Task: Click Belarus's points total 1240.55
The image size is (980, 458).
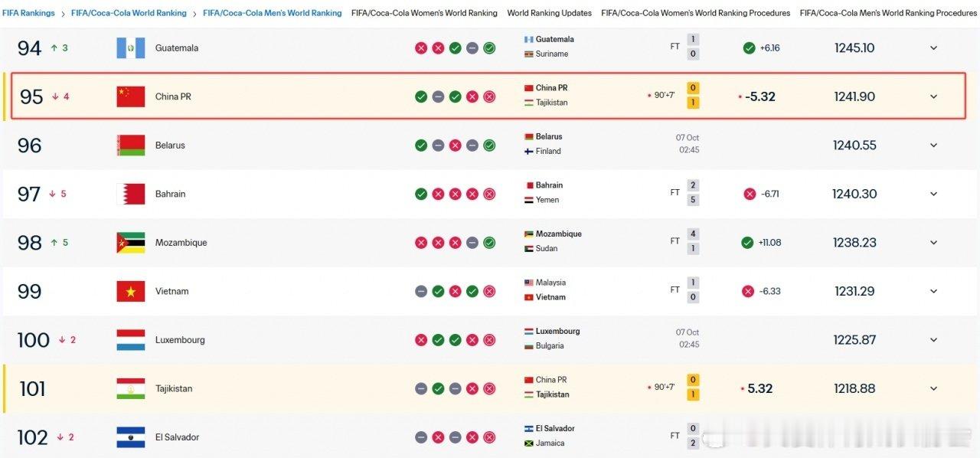Action: point(854,146)
